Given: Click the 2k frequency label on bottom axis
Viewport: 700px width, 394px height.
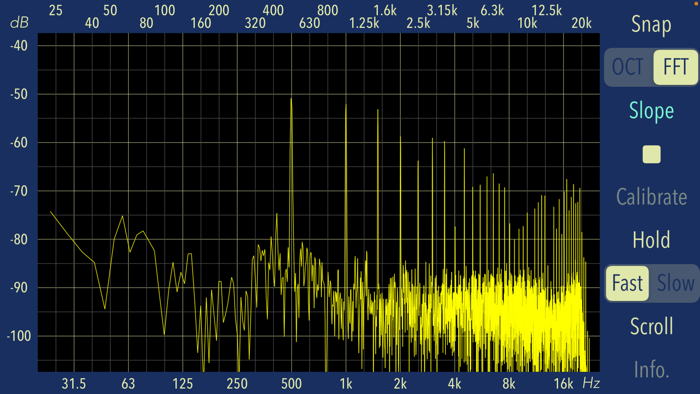Looking at the screenshot, I should (x=400, y=383).
